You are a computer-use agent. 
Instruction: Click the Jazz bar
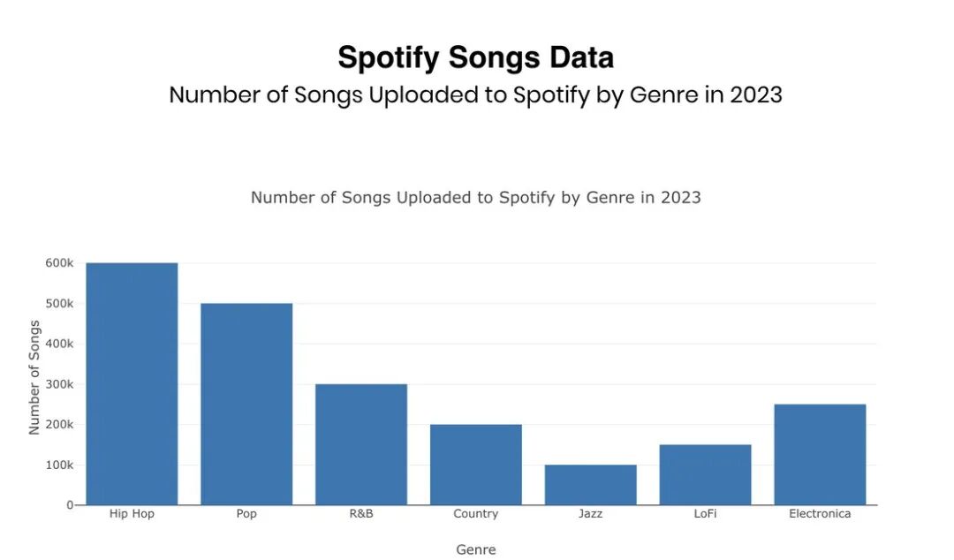[x=590, y=485]
